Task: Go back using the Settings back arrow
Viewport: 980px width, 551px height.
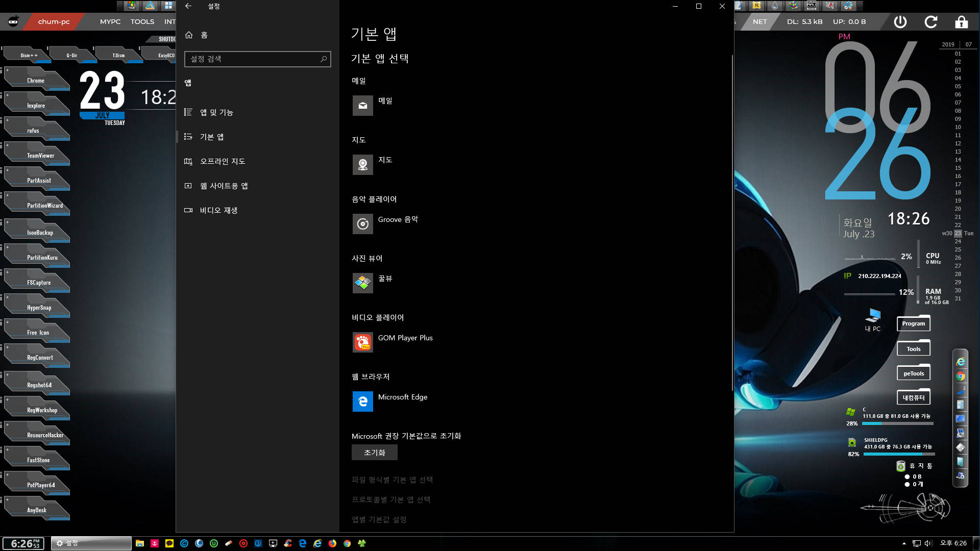Action: (x=188, y=6)
